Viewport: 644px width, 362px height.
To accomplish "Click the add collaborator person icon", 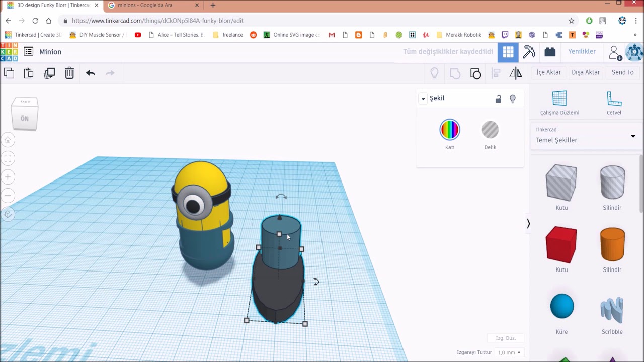I will click(615, 52).
